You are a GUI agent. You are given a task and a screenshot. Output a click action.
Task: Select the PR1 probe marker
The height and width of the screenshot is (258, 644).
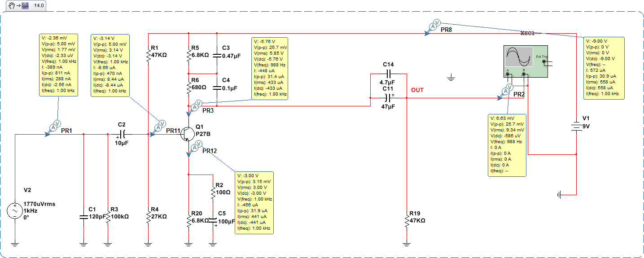click(x=53, y=128)
